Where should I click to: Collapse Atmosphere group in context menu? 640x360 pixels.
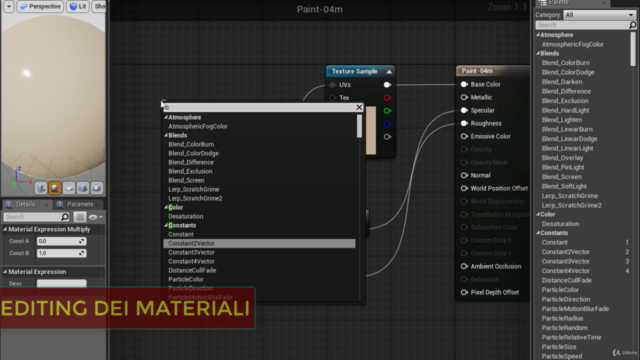[x=166, y=117]
